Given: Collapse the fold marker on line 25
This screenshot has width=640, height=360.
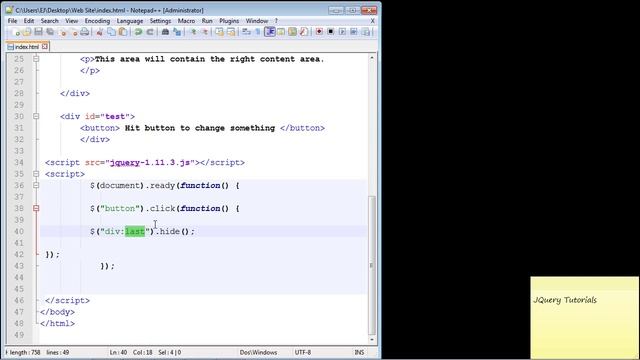Looking at the screenshot, I should (36, 59).
